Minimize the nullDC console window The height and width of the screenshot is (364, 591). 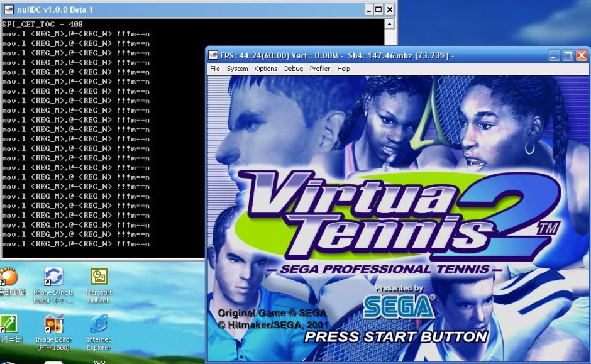tap(369, 10)
